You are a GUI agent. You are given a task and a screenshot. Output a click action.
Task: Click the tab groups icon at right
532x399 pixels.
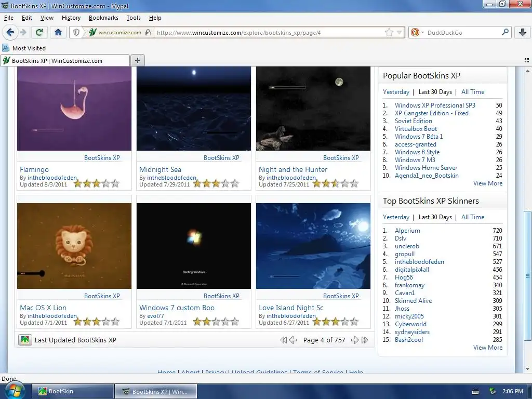point(527,60)
